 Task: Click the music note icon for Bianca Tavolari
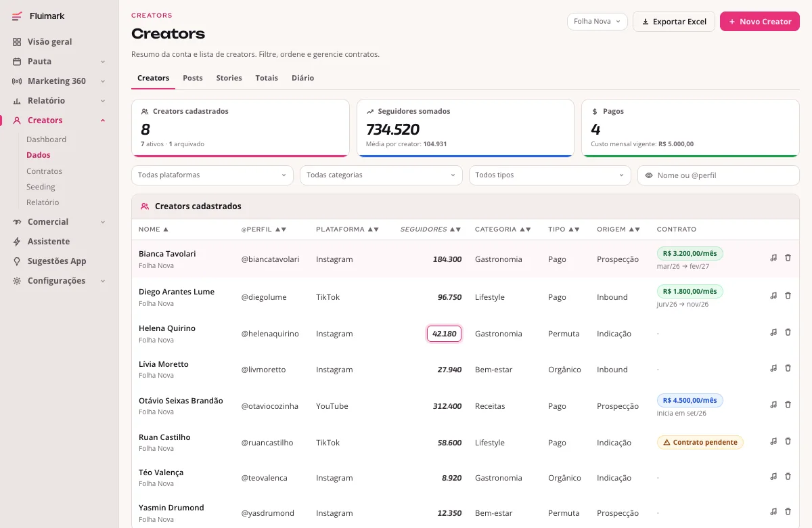[x=773, y=258]
